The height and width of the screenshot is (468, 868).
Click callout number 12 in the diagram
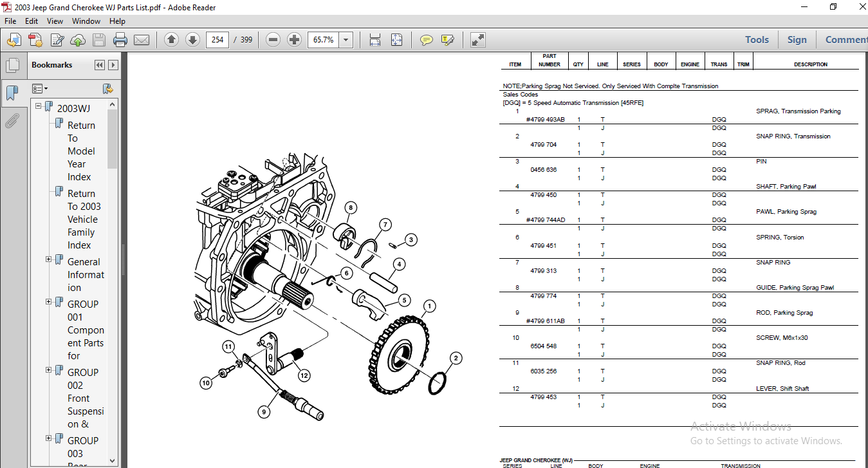coord(304,375)
